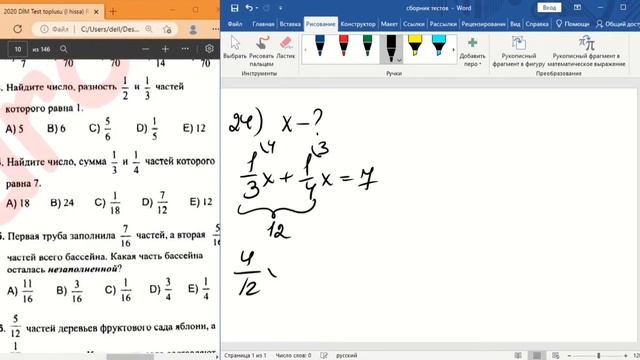Screen dimensions: 640x360
Task: Enable Рисовать пальцем touch drawing
Action: click(x=261, y=51)
